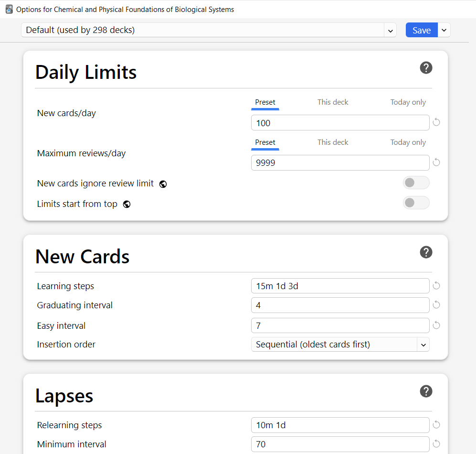476x454 pixels.
Task: Switch to Today only tab for maximum reviews
Action: click(408, 142)
